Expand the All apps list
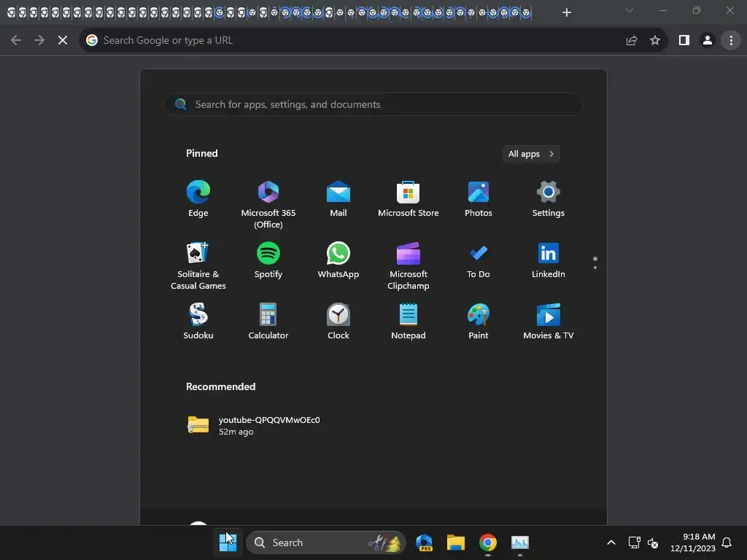Viewport: 747px width, 560px height. point(531,154)
